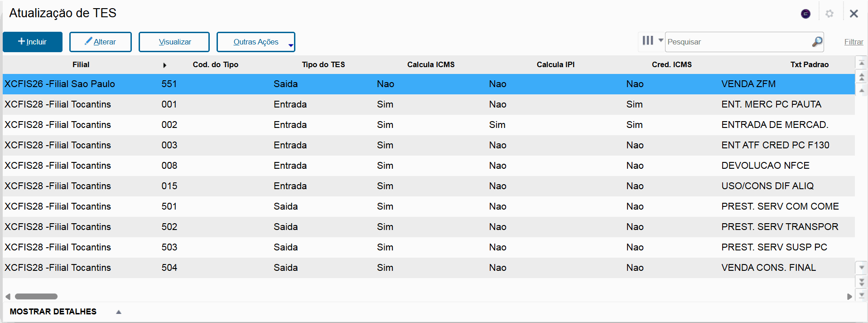Click ENT ATF CRED PC F130 cell
868x323 pixels.
click(x=775, y=145)
